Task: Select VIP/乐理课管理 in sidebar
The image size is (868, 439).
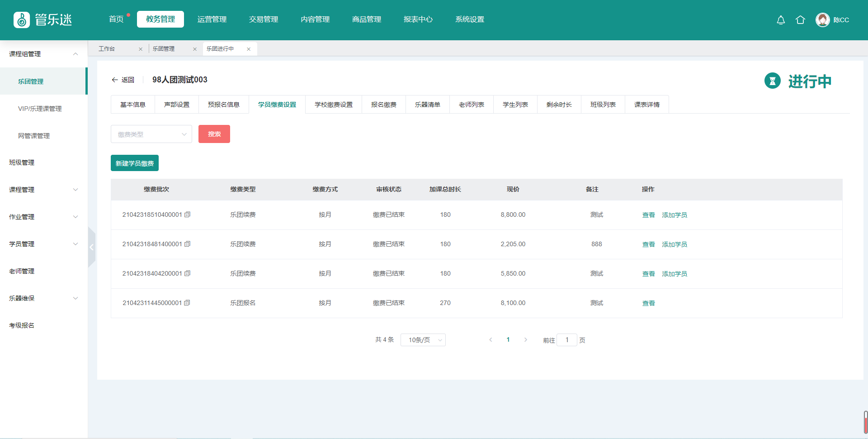Action: click(40, 109)
